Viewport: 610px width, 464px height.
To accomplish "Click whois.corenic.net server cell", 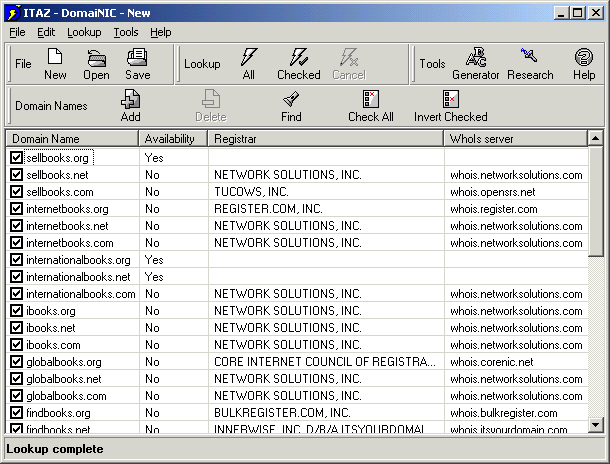I will coord(492,362).
